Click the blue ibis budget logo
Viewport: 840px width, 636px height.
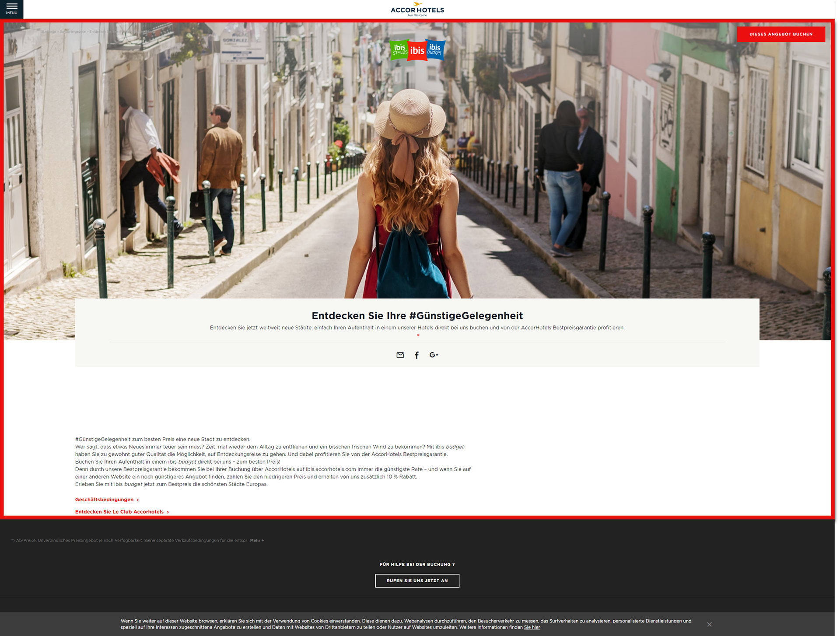coord(435,49)
